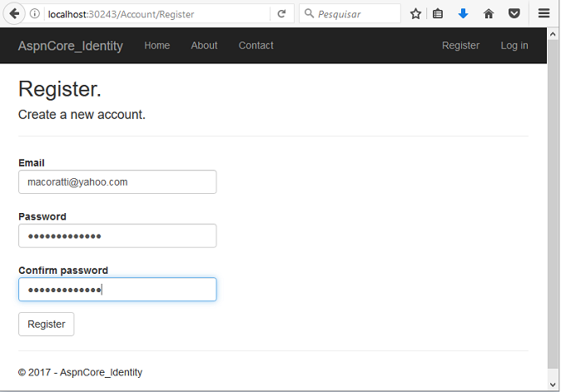Click the Confirm password label
Image resolution: width=561 pixels, height=392 pixels.
pyautogui.click(x=63, y=270)
